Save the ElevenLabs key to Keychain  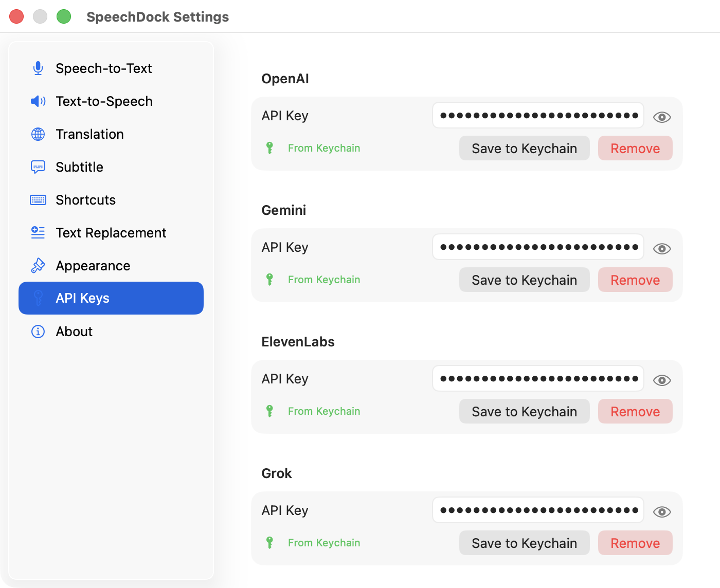point(524,411)
